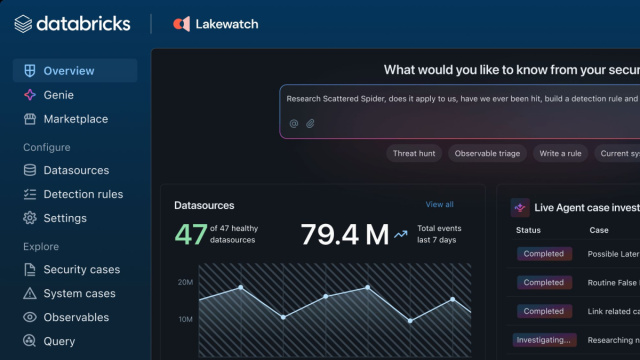Open Datasources under Configure
The height and width of the screenshot is (360, 640).
pyautogui.click(x=75, y=170)
